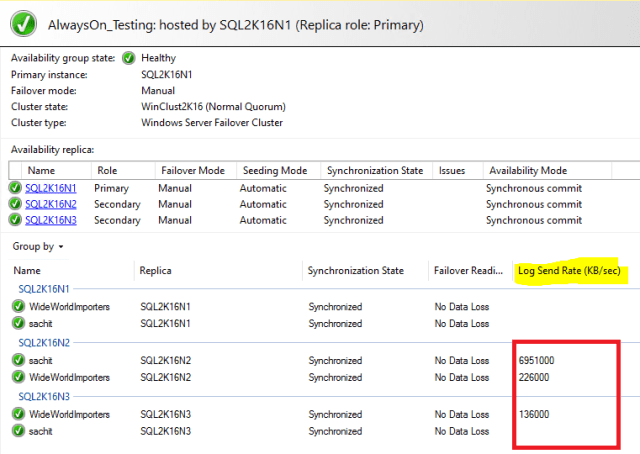Click status icon for sachit on SQL2K16N2
Image resolution: width=640 pixels, height=454 pixels.
pos(18,360)
